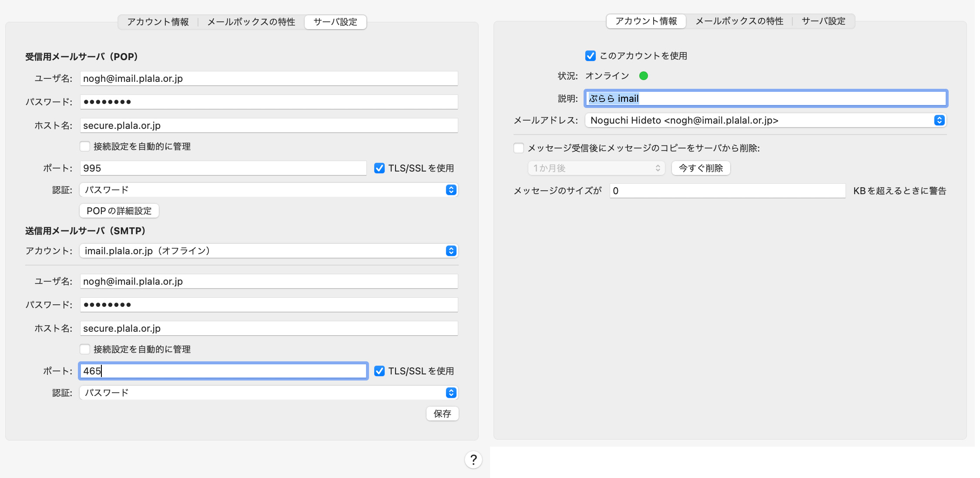Switch to left panel メールボックスの特性 tab
This screenshot has width=980, height=478.
(x=251, y=22)
